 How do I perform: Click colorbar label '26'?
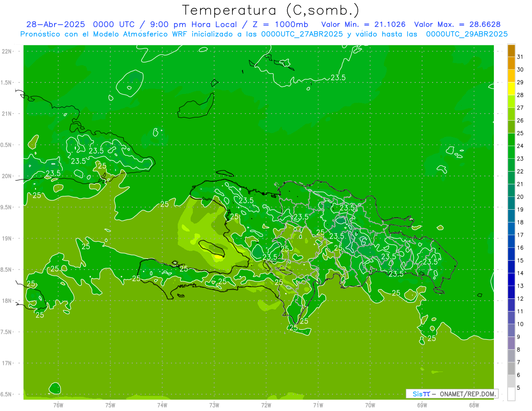tap(520, 121)
